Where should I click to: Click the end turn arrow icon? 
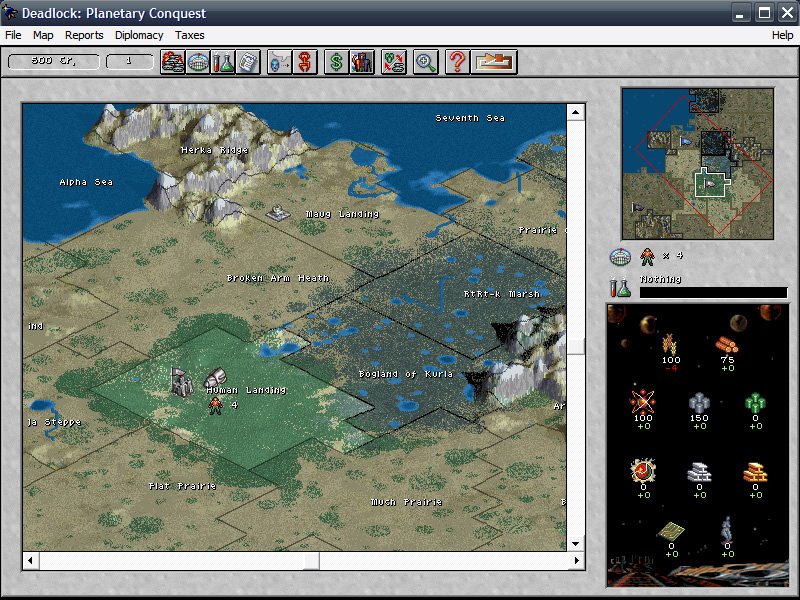[494, 62]
